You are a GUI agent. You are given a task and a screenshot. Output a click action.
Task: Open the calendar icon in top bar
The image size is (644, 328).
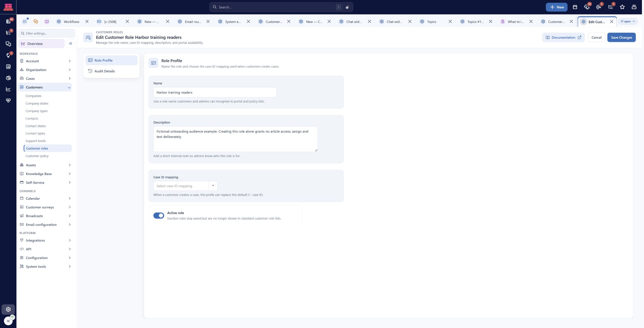click(x=575, y=7)
